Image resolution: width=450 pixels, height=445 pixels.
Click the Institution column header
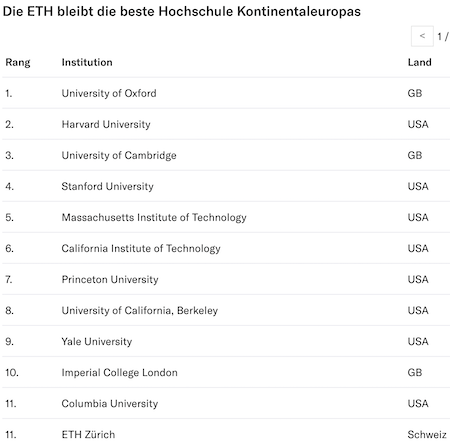(x=87, y=62)
